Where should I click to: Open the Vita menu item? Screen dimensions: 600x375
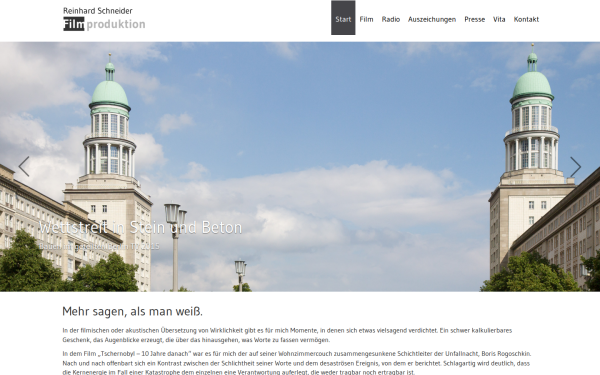(499, 19)
